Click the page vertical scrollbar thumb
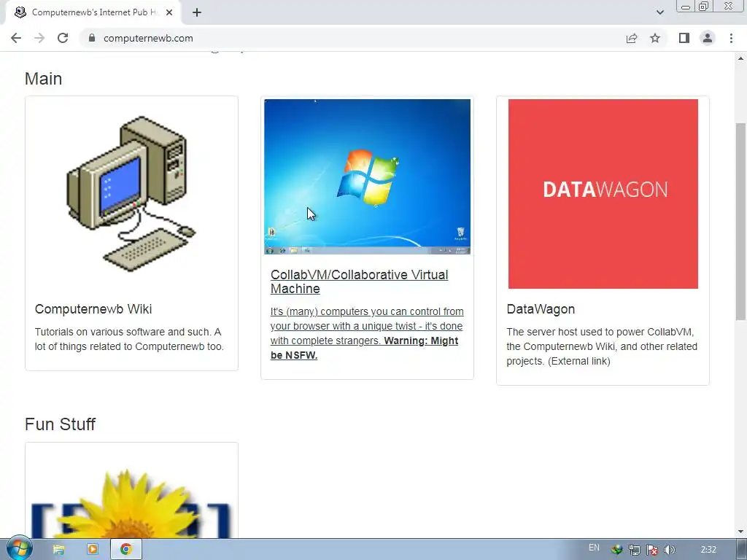This screenshot has width=747, height=560. pos(740,222)
